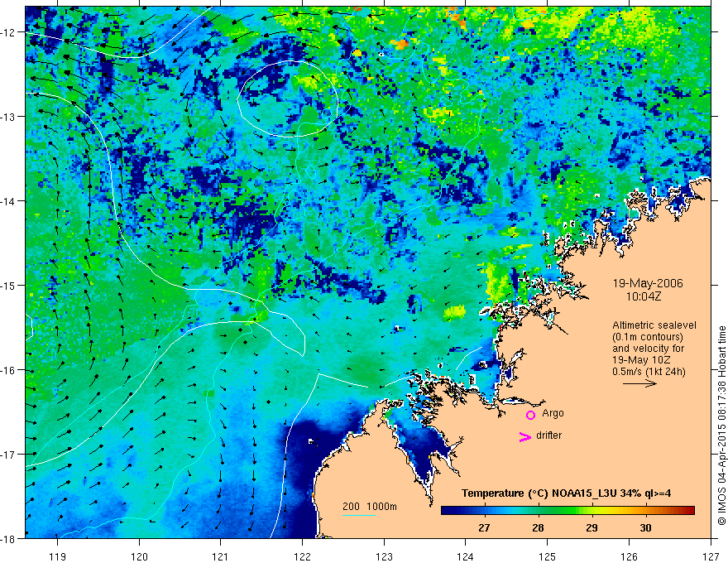Screen dimensions: 728x563
Task: Click the 27 value on the color bar
Action: click(x=484, y=527)
